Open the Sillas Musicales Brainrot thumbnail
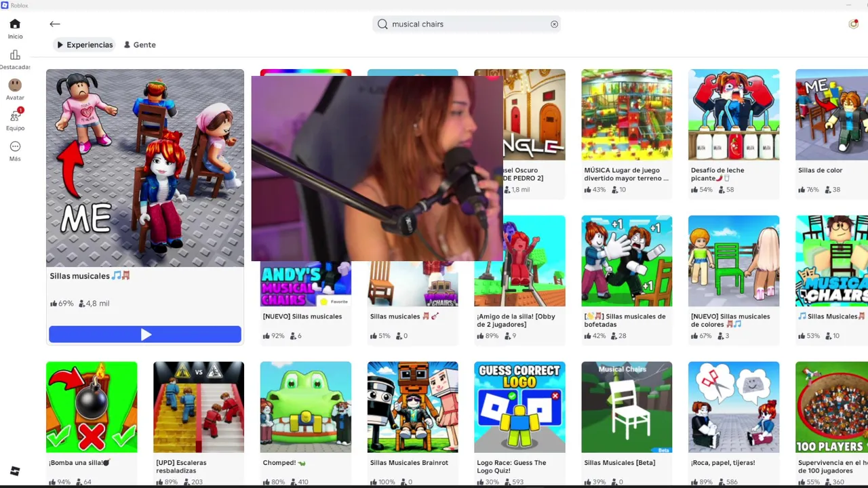The image size is (868, 488). click(x=413, y=407)
